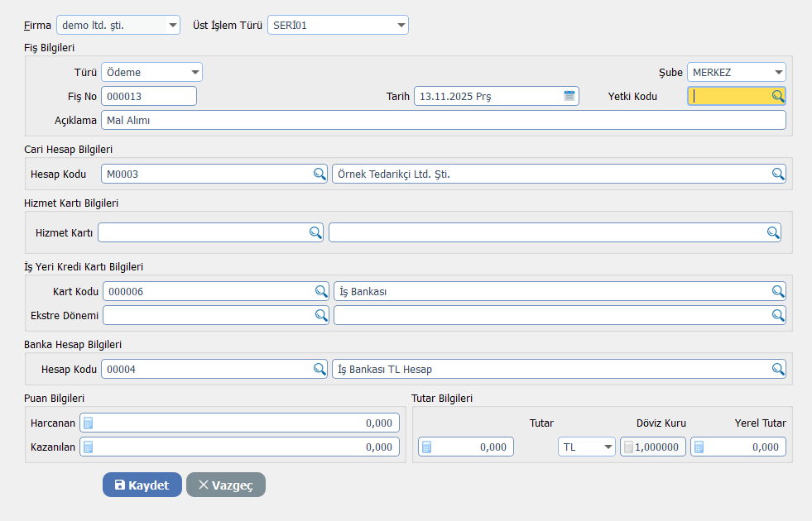Screen dimensions: 812x521
Task: Click the Yetki Kodu search magnifier icon
Action: click(777, 96)
